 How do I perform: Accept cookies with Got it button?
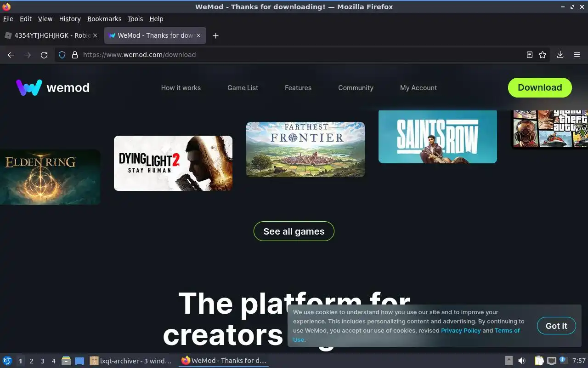click(556, 326)
